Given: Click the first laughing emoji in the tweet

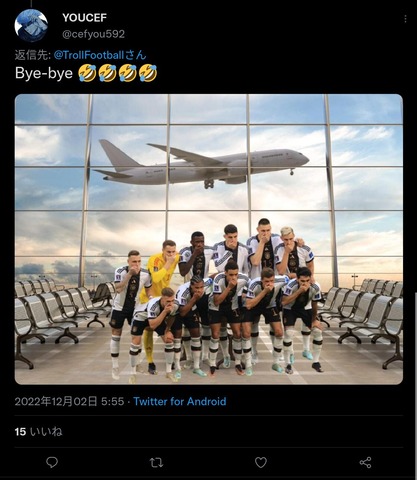Looking at the screenshot, I should point(87,73).
